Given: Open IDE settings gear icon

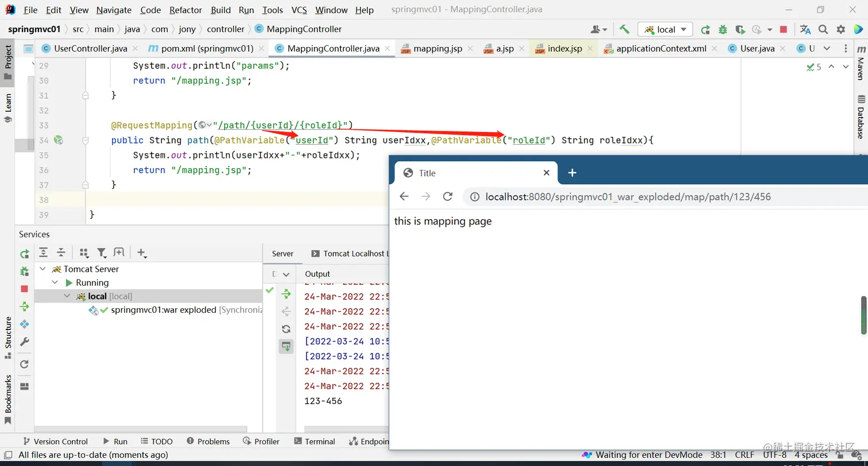Looking at the screenshot, I should 841,29.
